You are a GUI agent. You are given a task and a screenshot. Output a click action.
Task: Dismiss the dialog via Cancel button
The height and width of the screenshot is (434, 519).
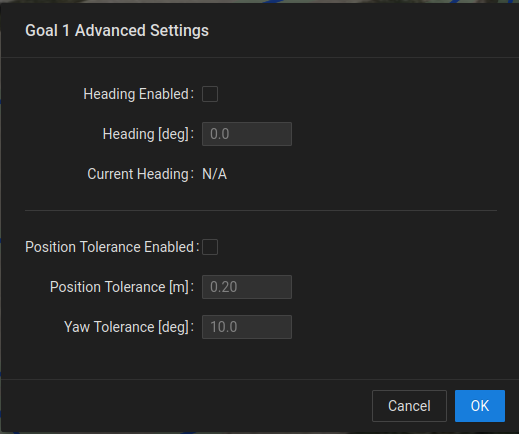[409, 406]
